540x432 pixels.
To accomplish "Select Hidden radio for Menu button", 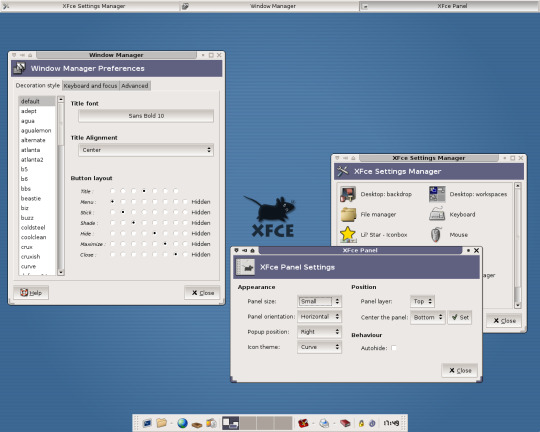I will [x=185, y=202].
